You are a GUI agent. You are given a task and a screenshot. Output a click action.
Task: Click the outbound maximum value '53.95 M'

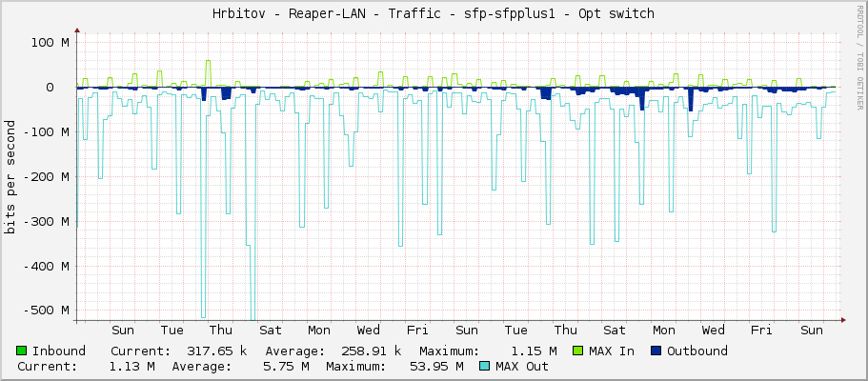(436, 366)
